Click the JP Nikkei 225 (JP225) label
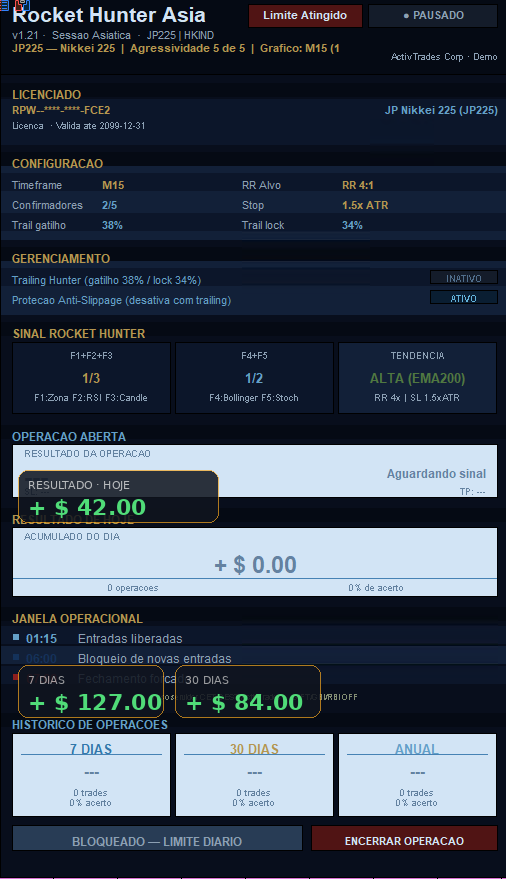Viewport: 506px width, 879px height. coord(441,110)
